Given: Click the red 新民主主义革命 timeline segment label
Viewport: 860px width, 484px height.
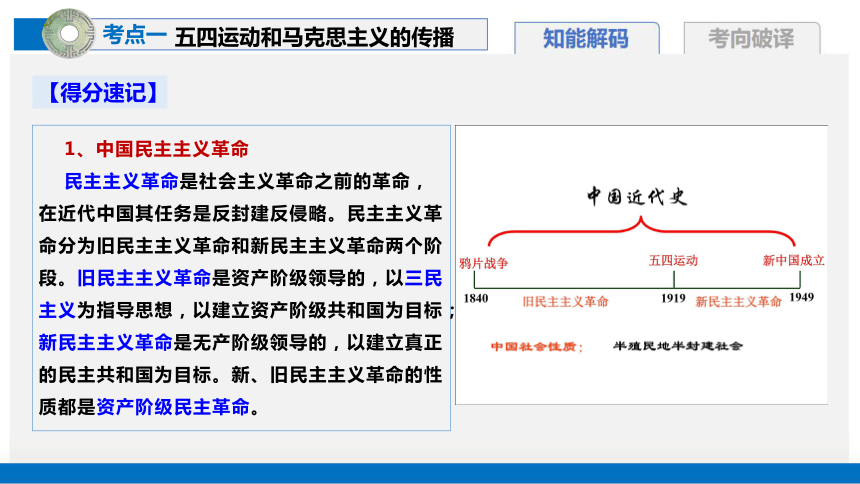Looking at the screenshot, I should point(738,302).
